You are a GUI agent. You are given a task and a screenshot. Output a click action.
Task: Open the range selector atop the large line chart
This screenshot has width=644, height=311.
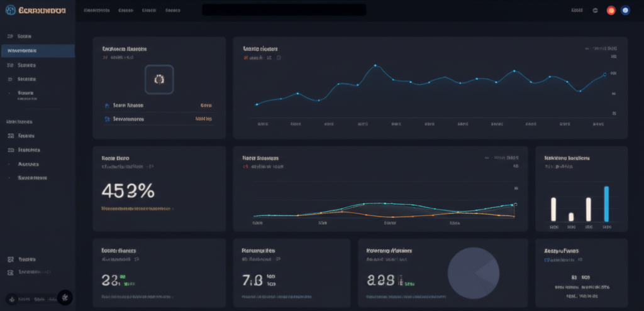(602, 48)
